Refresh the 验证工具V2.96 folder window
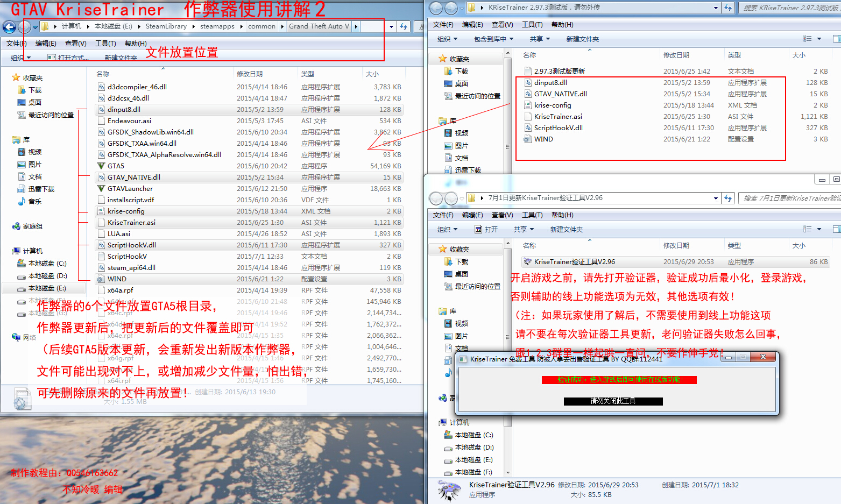The image size is (841, 504). pyautogui.click(x=728, y=198)
